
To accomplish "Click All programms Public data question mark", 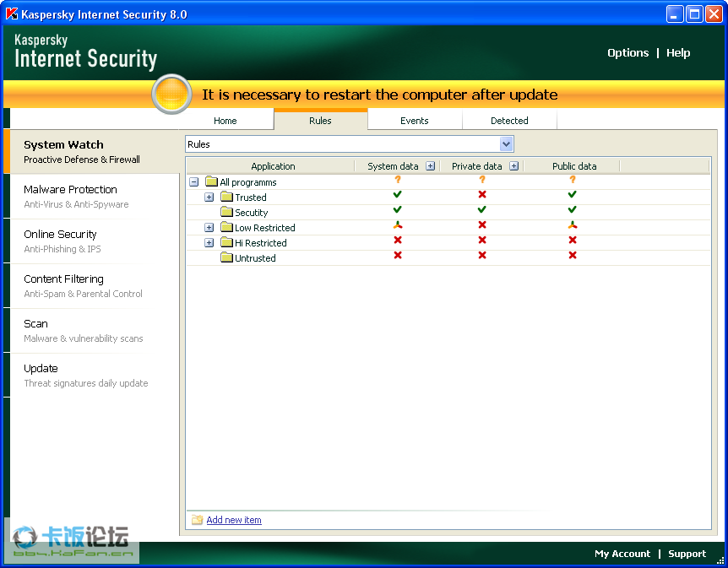I will [573, 179].
